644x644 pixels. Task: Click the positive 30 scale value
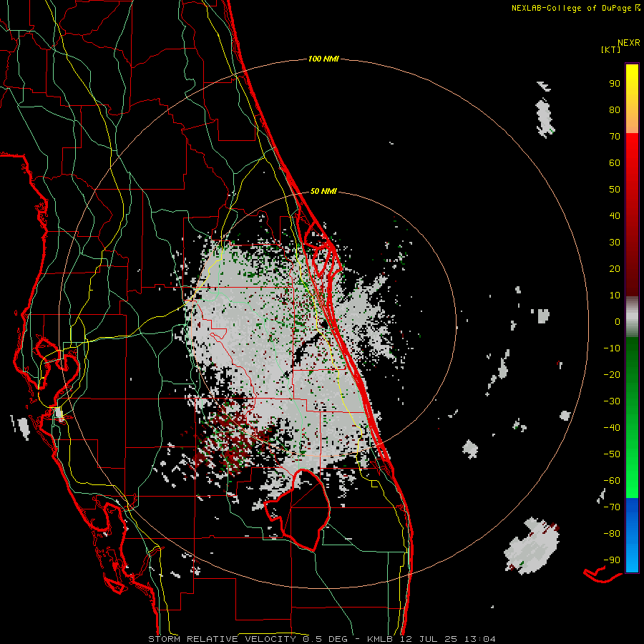coord(615,243)
